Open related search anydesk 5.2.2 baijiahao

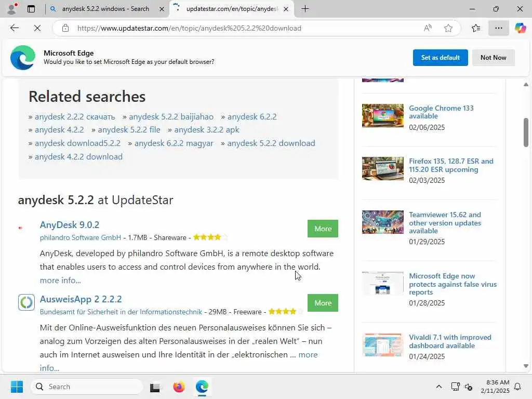click(x=171, y=117)
